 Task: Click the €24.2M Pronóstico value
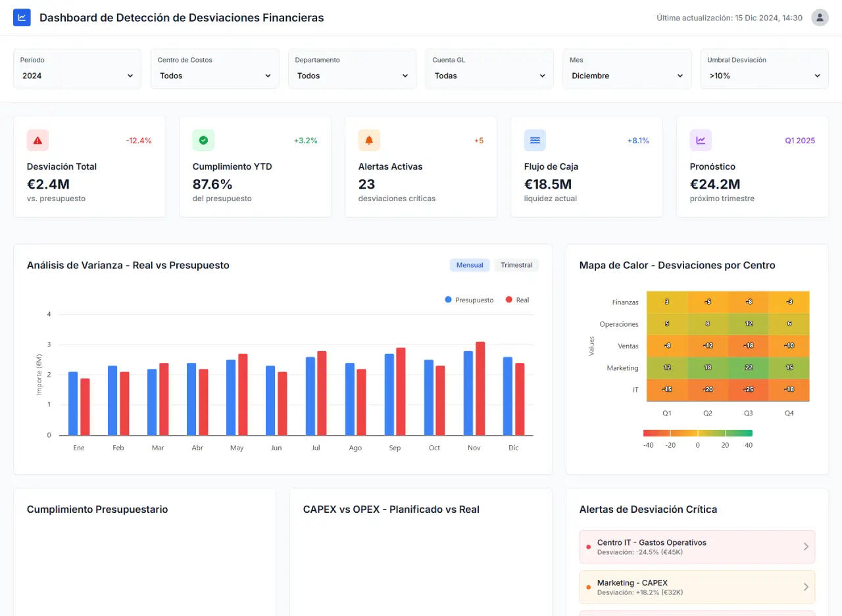[x=715, y=184]
